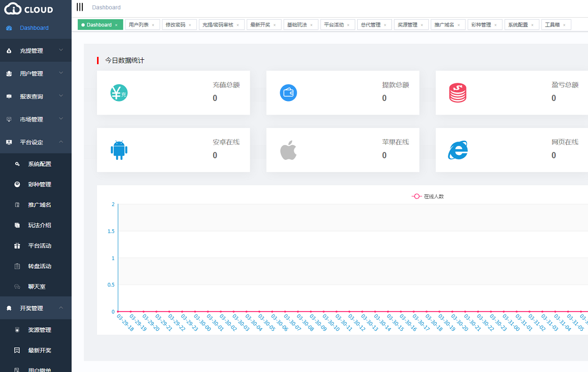588x372 pixels.
Task: Open 转盘活动 from the sidebar
Action: [40, 267]
